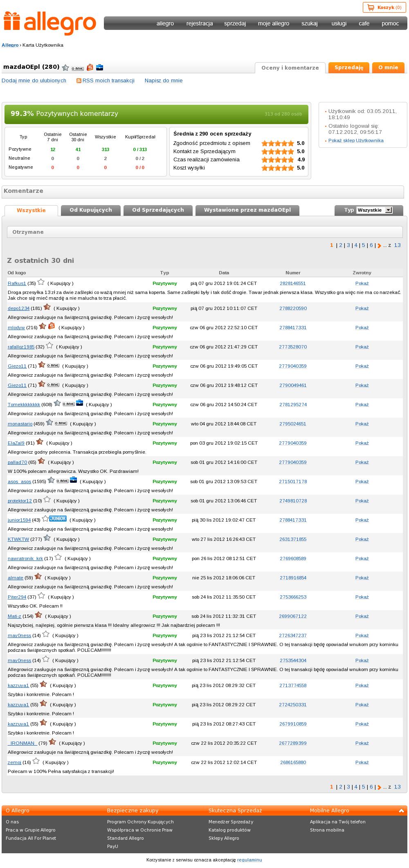The height and width of the screenshot is (868, 409).
Task: Click the orange shop icon beside mazdaOEpl
Action: [x=90, y=68]
